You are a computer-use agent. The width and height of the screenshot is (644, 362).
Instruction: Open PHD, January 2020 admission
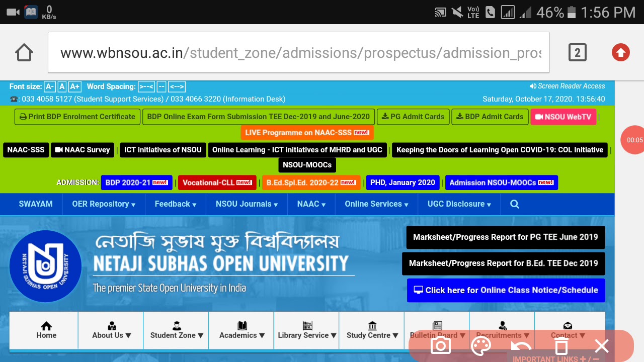(x=403, y=183)
